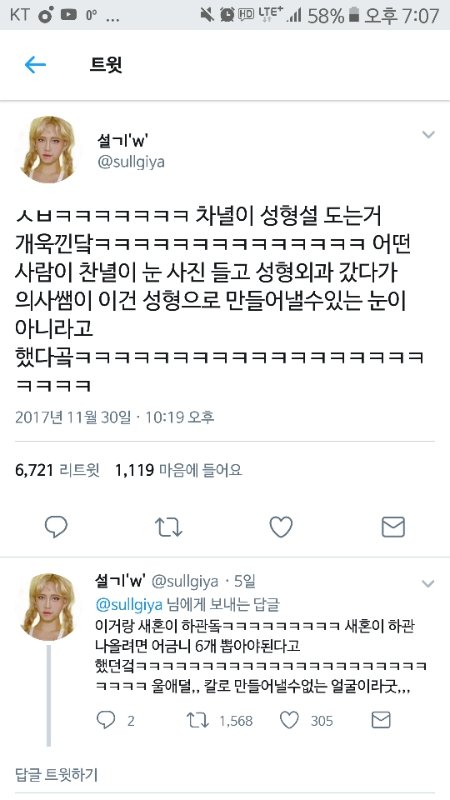View the 6,721 리트윗 list
The image size is (450, 800).
(x=58, y=469)
